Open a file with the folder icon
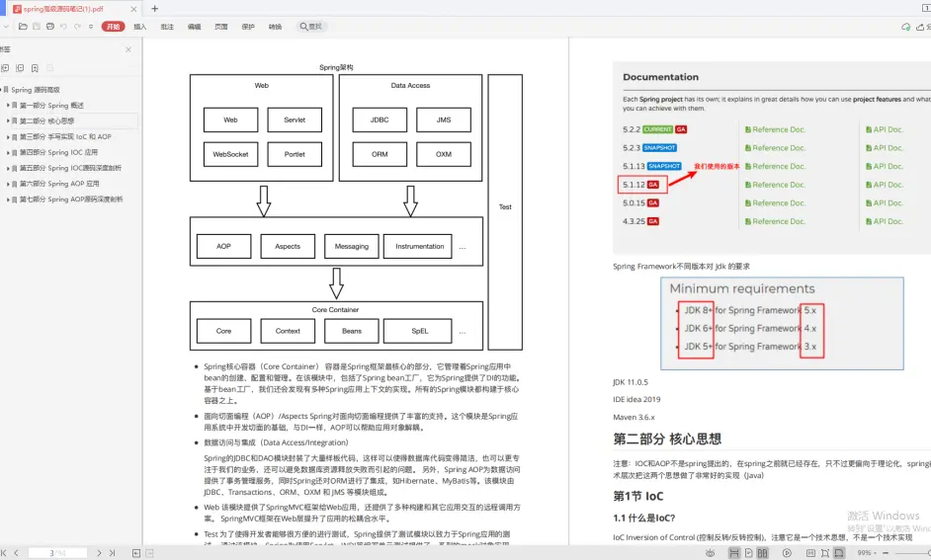This screenshot has width=931, height=560. (x=23, y=26)
